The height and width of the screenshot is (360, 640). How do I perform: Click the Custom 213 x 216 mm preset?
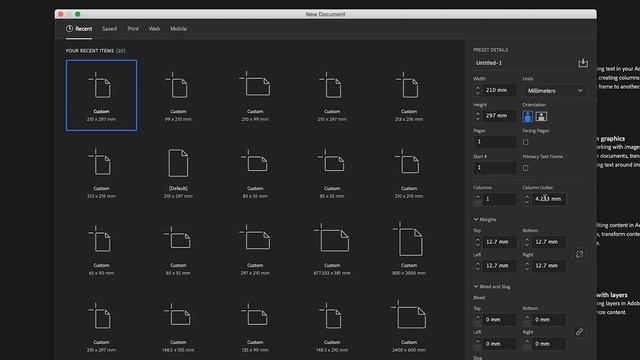[x=409, y=96]
